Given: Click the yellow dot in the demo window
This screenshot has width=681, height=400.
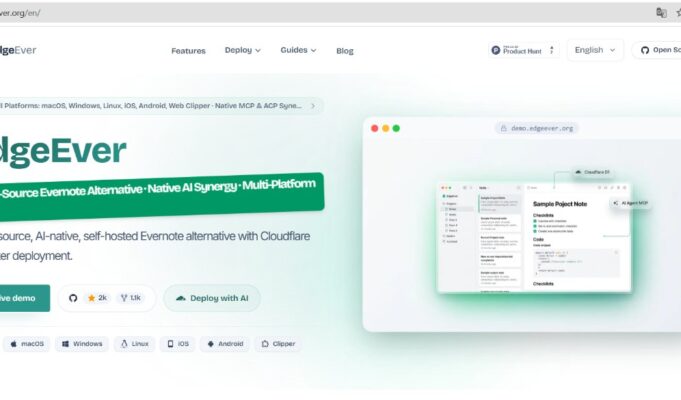Looking at the screenshot, I should [385, 128].
